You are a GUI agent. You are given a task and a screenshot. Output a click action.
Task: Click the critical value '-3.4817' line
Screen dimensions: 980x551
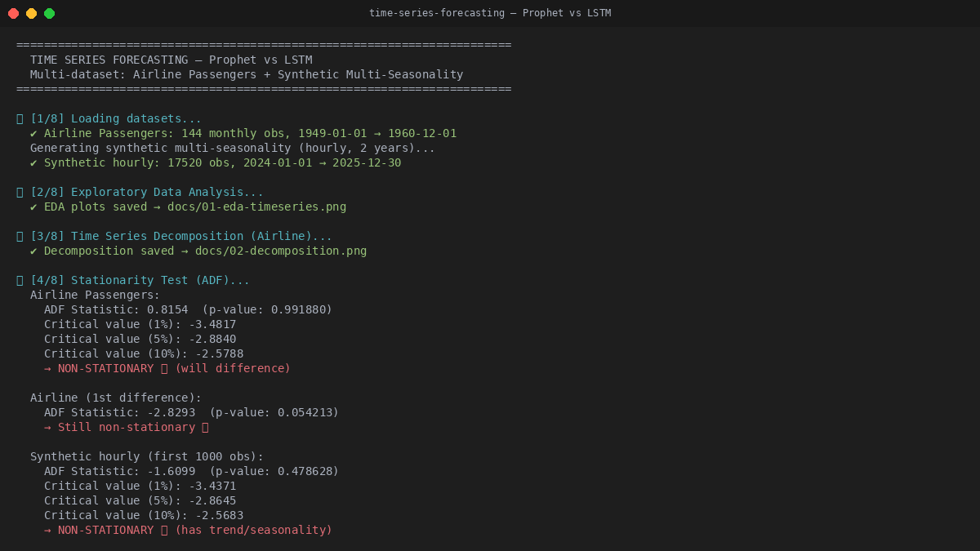pyautogui.click(x=140, y=324)
